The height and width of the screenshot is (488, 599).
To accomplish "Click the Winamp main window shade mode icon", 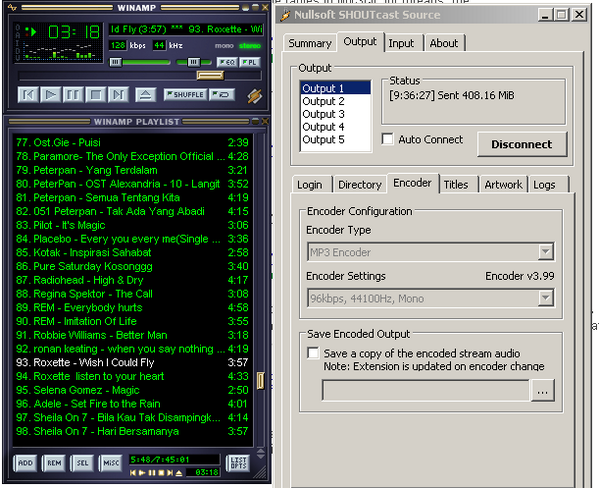I will [x=255, y=7].
